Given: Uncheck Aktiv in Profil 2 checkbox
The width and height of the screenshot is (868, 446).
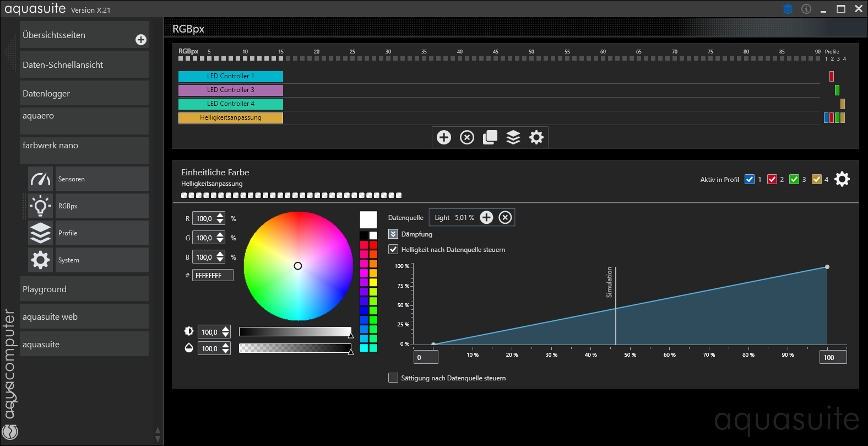Looking at the screenshot, I should tap(772, 179).
